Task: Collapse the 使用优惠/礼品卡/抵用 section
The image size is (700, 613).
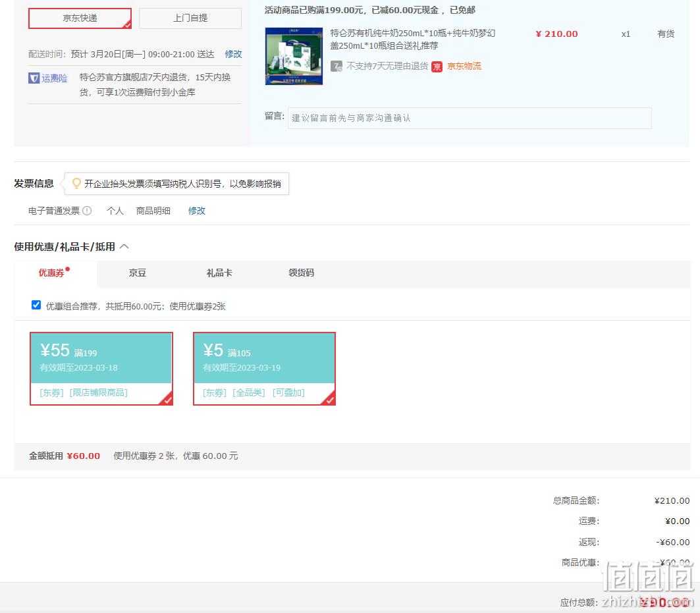Action: pos(124,246)
